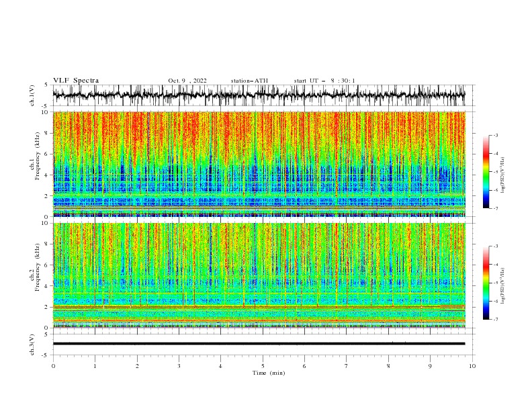Viewport: 532px width, 411px height.
Task: Click the ch.1 log(PSD) color bar title
Action: [502, 175]
